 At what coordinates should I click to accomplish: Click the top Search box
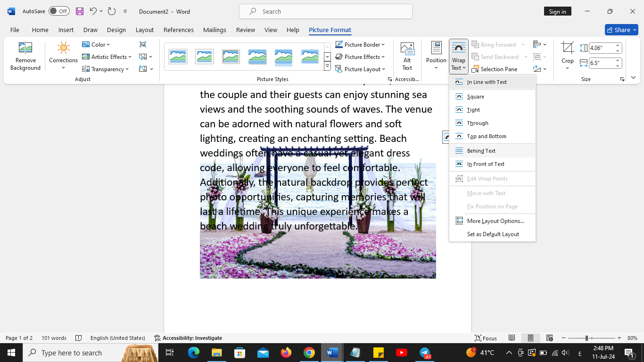point(326,11)
